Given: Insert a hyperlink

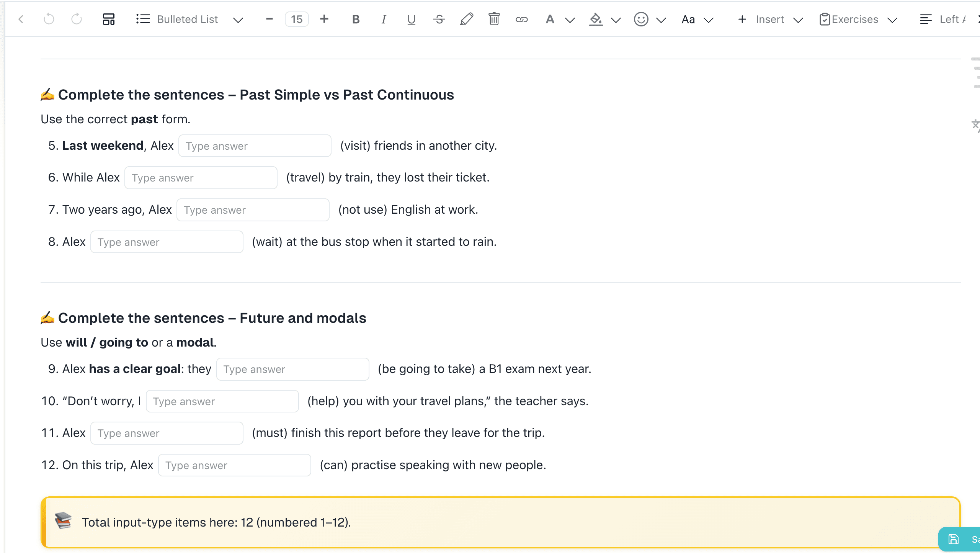Looking at the screenshot, I should (x=522, y=19).
